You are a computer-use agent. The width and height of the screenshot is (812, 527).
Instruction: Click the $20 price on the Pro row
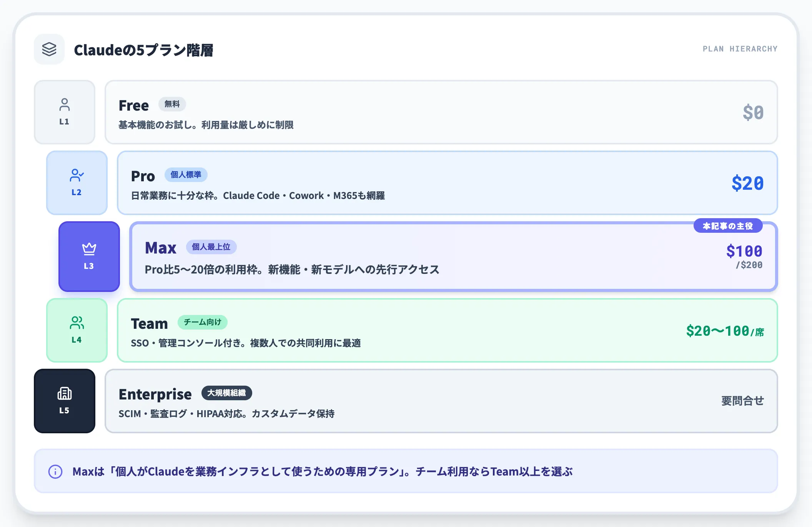(x=748, y=183)
